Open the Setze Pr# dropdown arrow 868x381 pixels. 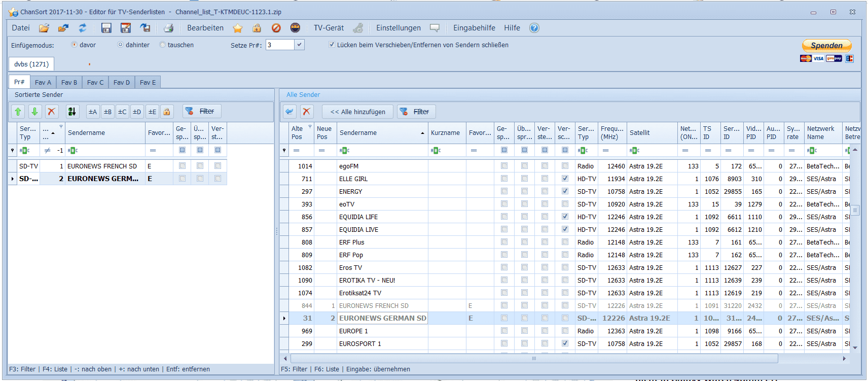click(x=300, y=45)
